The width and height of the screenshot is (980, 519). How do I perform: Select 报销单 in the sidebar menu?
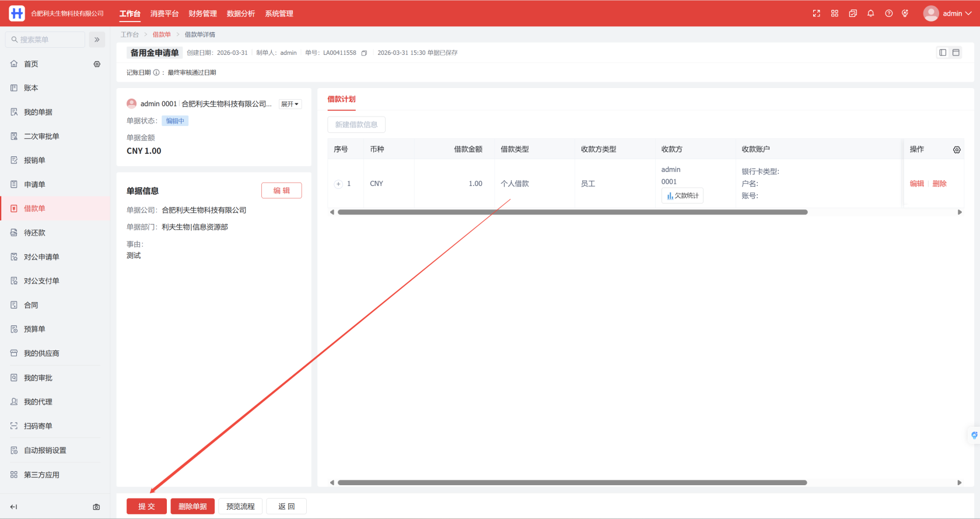[34, 160]
